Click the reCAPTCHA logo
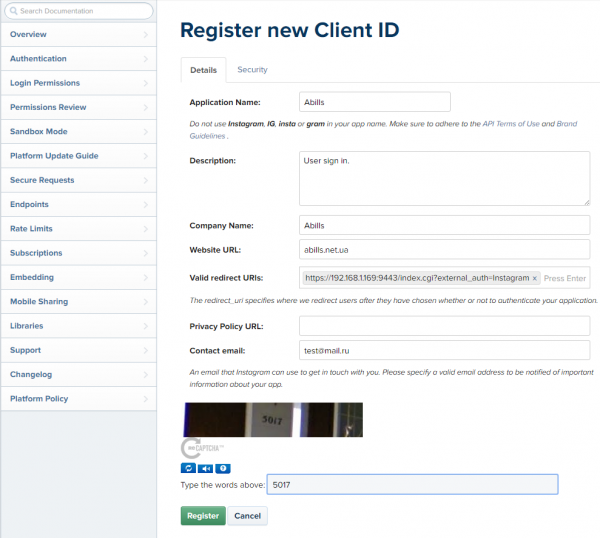This screenshot has width=600, height=538. point(202,448)
